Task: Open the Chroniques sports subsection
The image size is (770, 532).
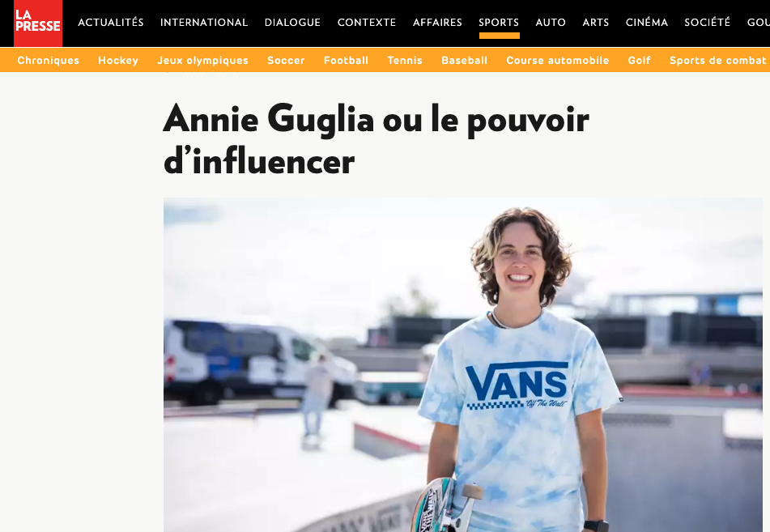Action: click(48, 61)
